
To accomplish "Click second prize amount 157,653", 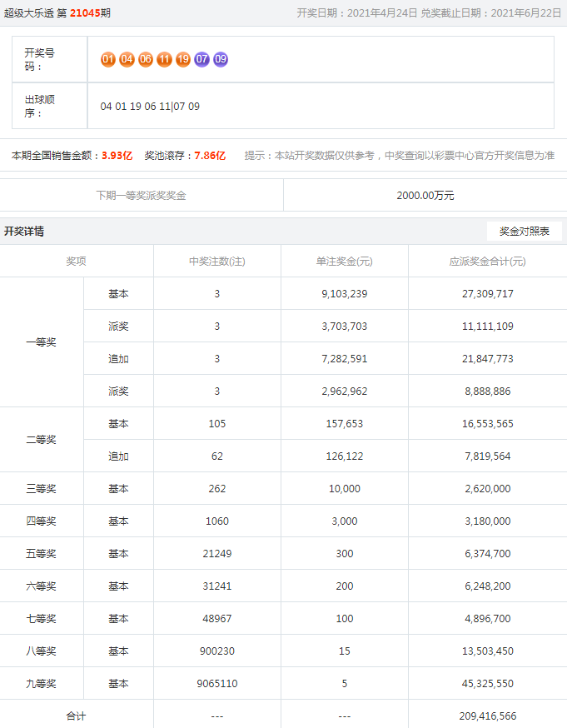I will coord(345,424).
